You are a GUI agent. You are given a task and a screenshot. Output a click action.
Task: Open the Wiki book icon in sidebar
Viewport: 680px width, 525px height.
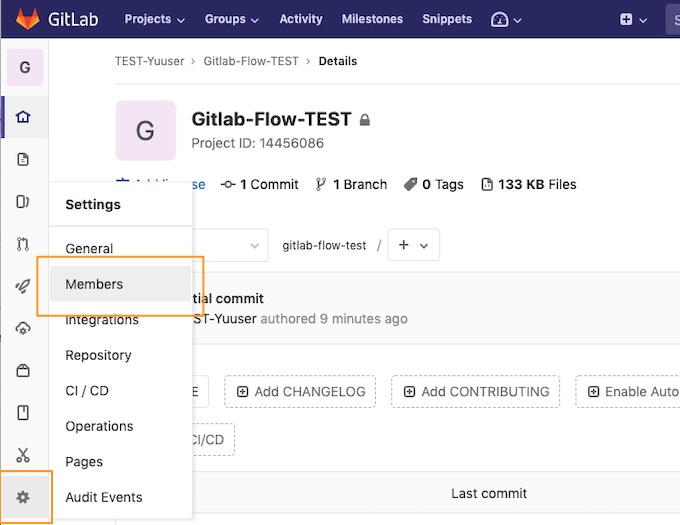pos(23,413)
